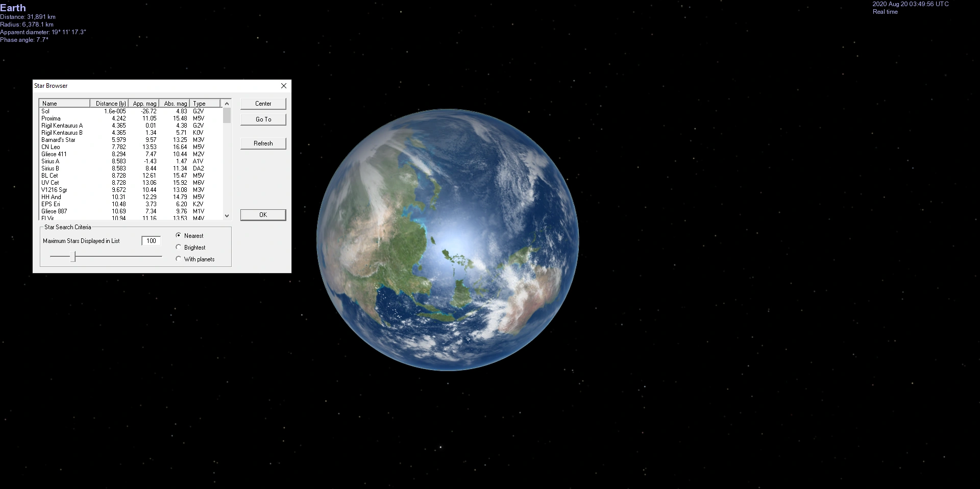
Task: Sort by the Name column header
Action: tap(65, 104)
